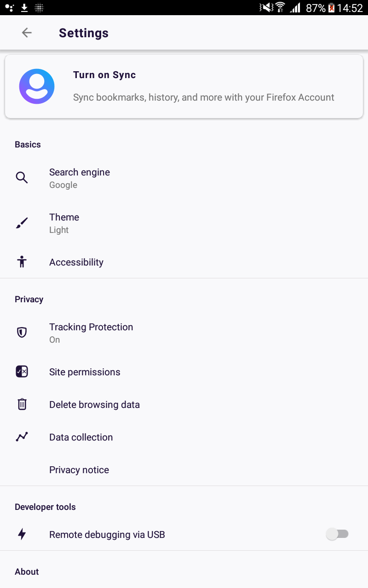Select the Data collection settings row
The height and width of the screenshot is (588, 368).
tap(81, 437)
